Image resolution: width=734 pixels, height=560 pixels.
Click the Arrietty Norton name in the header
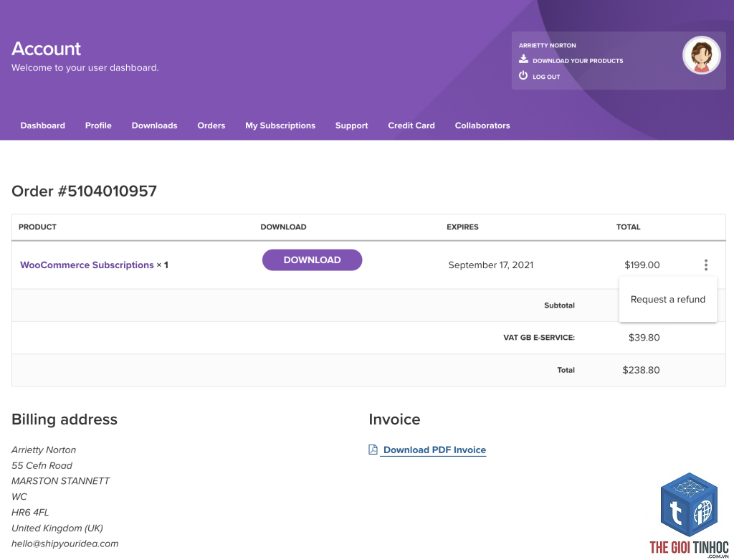click(547, 45)
